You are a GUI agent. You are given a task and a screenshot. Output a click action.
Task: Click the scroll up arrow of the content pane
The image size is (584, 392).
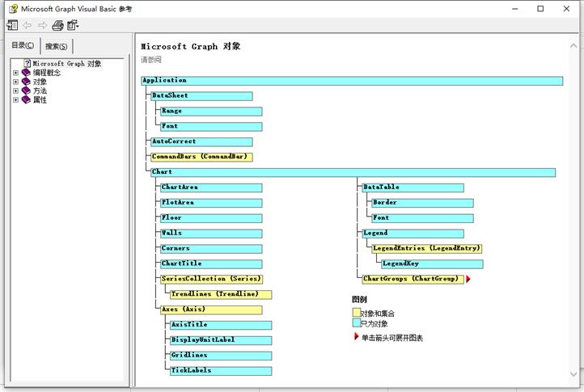573,46
